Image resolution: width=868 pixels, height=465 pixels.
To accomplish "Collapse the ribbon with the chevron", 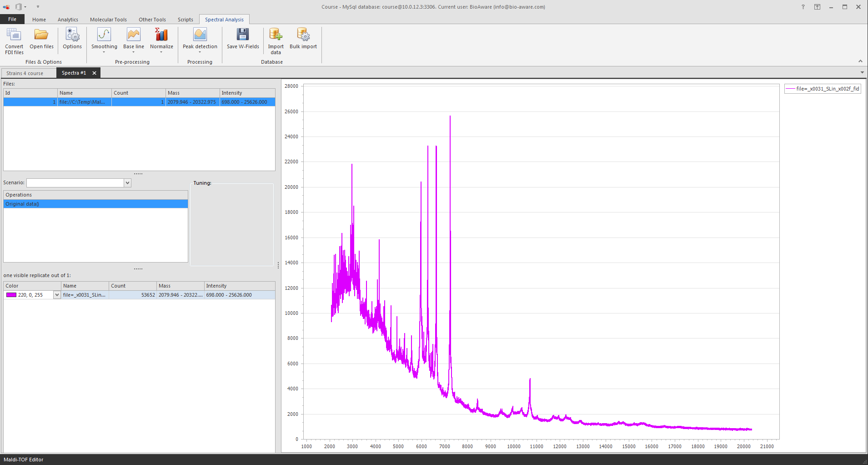I will (x=860, y=61).
